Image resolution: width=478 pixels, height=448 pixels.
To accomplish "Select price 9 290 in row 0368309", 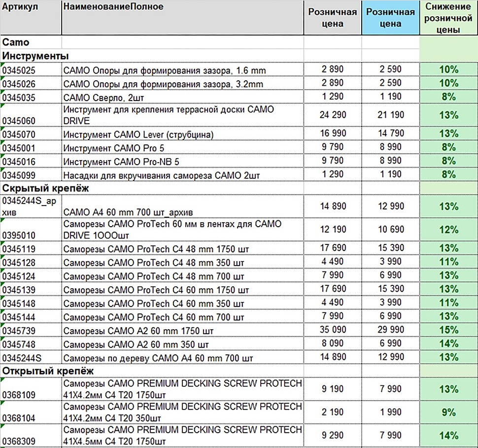I will (x=333, y=436).
